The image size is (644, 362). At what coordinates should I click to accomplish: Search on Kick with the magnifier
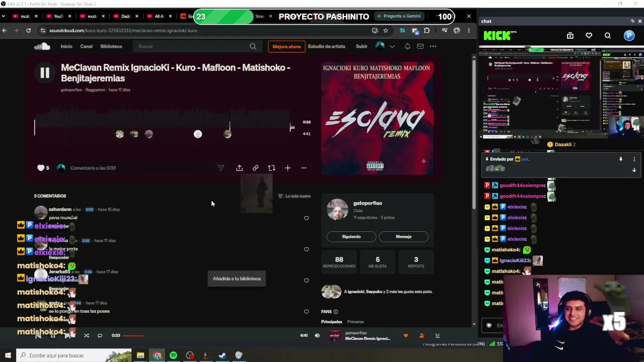[608, 36]
